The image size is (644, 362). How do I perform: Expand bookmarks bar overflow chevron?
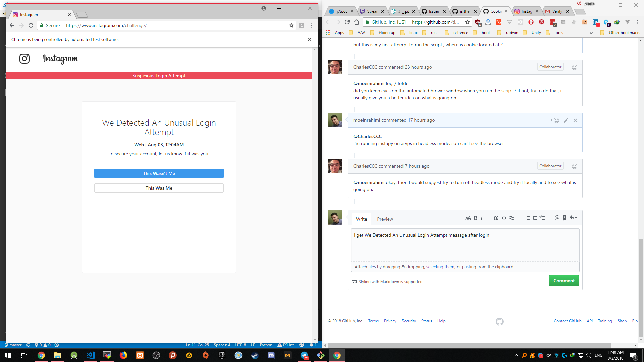(x=591, y=33)
